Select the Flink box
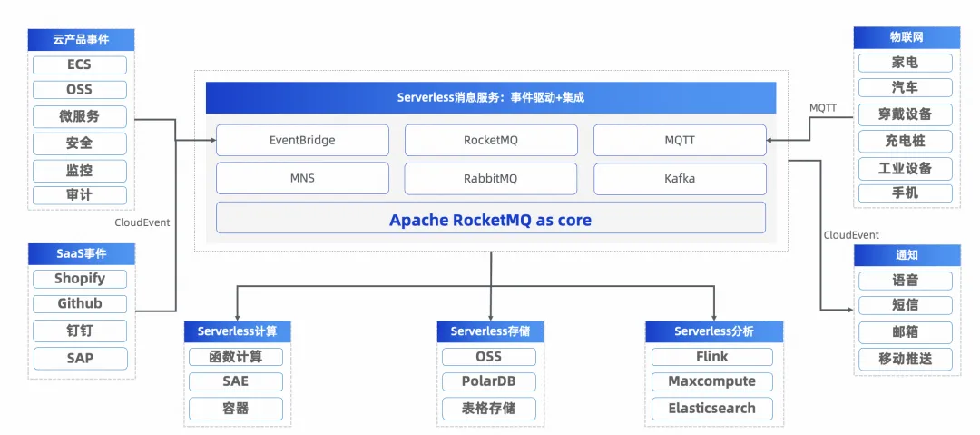 [x=712, y=357]
